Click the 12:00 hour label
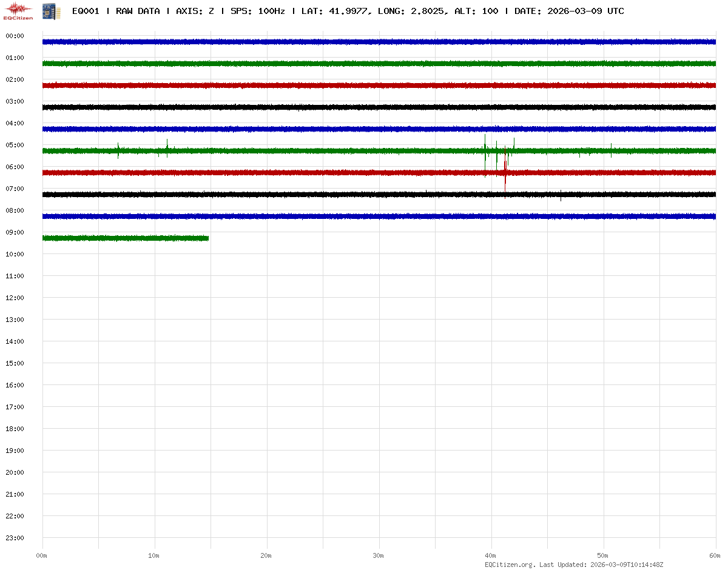Screen dimensions: 728x570 (x=15, y=298)
